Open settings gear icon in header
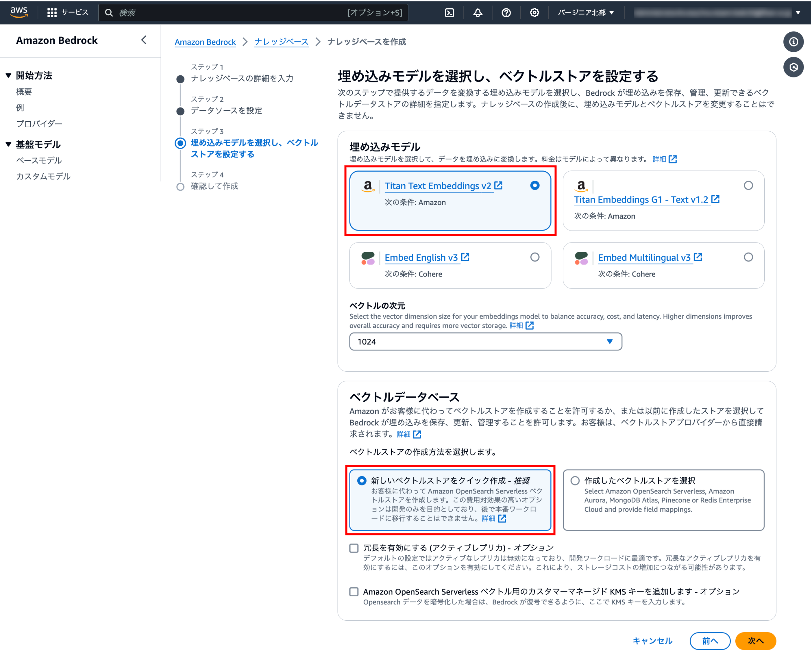This screenshot has width=812, height=662. [534, 13]
